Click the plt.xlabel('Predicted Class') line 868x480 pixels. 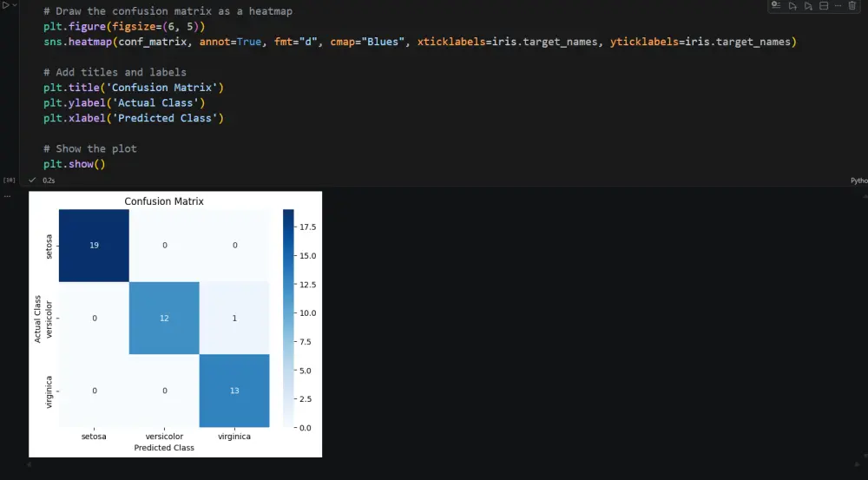134,118
